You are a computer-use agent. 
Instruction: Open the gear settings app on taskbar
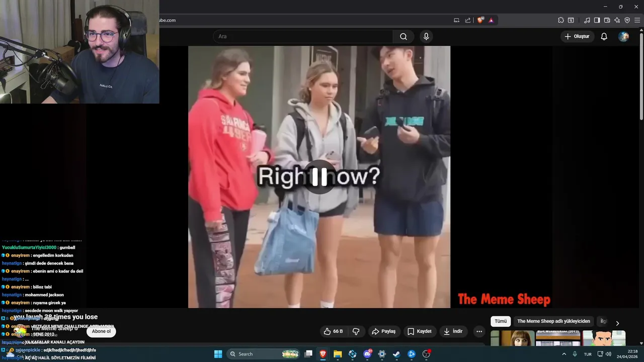[382, 354]
